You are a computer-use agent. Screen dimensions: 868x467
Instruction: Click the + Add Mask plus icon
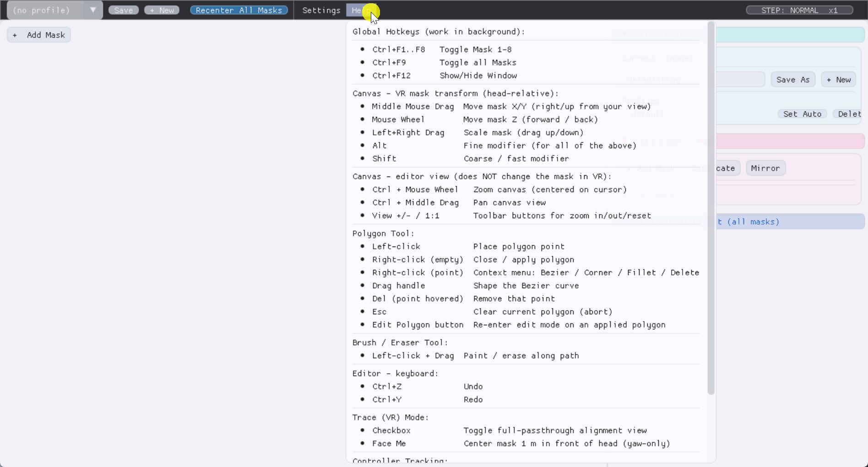click(15, 35)
